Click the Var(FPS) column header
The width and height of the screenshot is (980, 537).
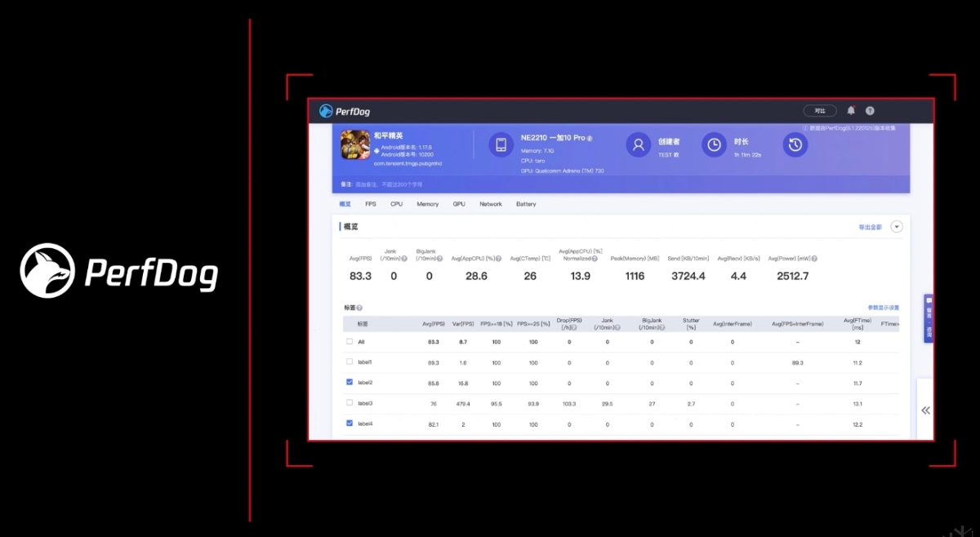click(x=463, y=324)
